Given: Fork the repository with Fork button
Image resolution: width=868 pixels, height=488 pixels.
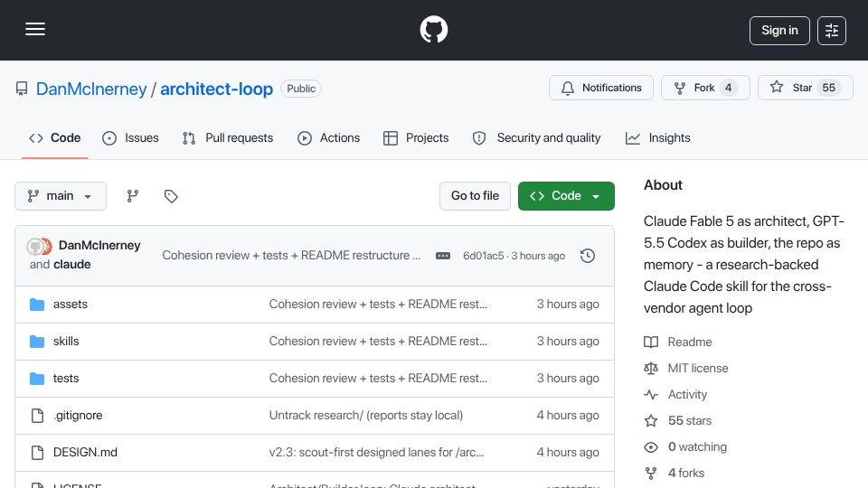Looking at the screenshot, I should tap(705, 88).
